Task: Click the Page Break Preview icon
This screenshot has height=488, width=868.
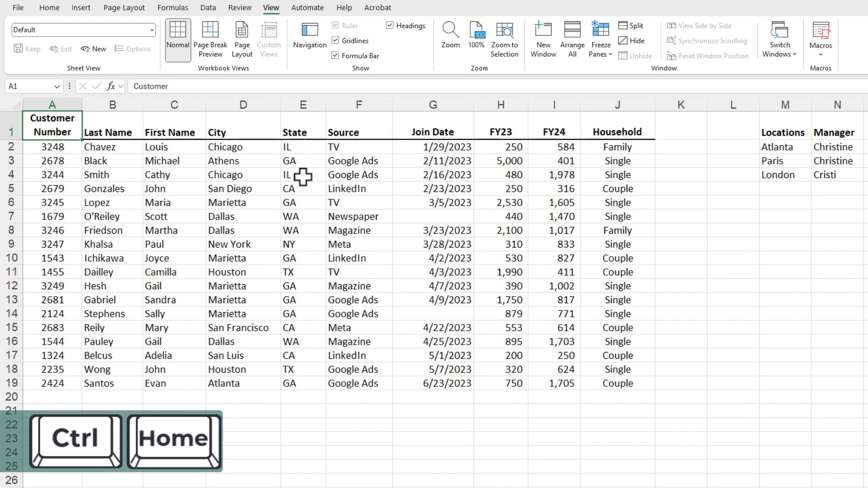Action: point(210,31)
